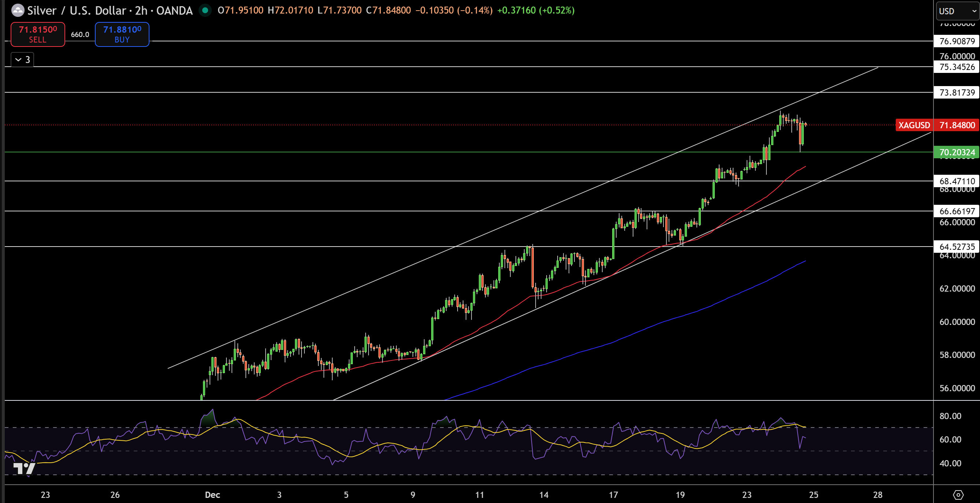Click the RSI 80.00 axis label
980x503 pixels.
pos(950,416)
